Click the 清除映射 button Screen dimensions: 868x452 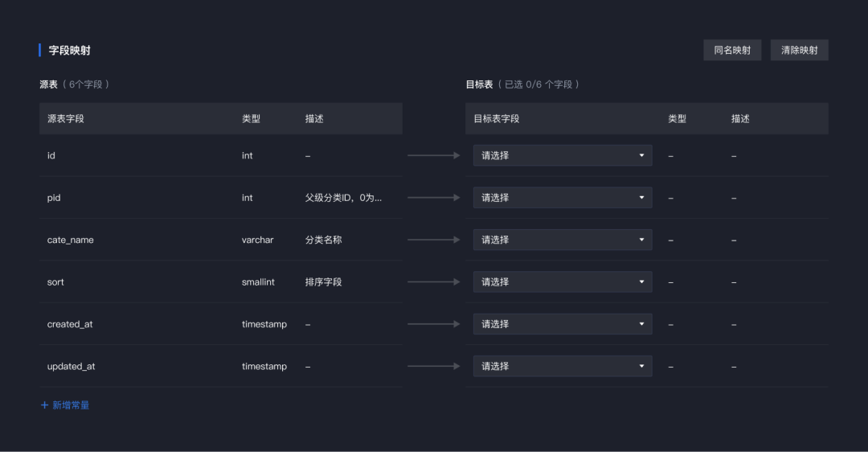coord(799,50)
